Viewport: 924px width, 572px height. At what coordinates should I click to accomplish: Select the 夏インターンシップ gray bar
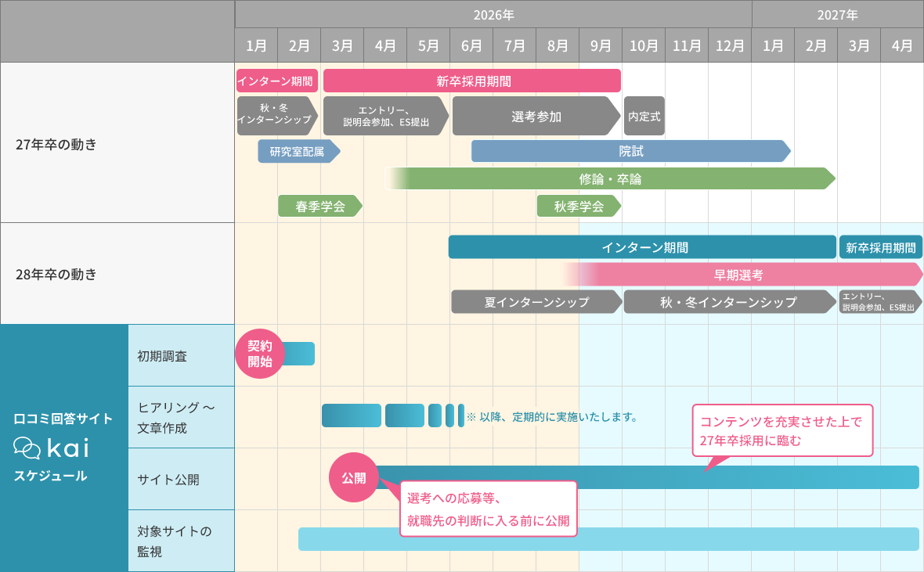(536, 302)
